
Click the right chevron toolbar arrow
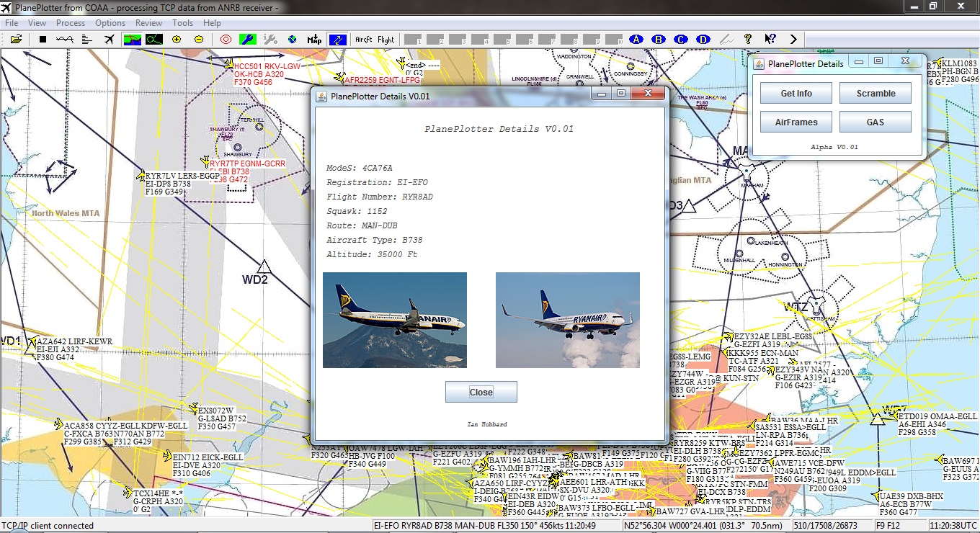point(793,40)
